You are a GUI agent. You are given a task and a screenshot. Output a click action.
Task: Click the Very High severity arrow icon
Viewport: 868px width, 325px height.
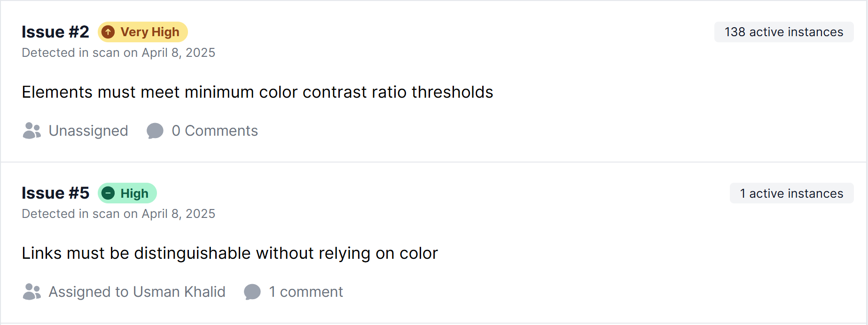108,32
